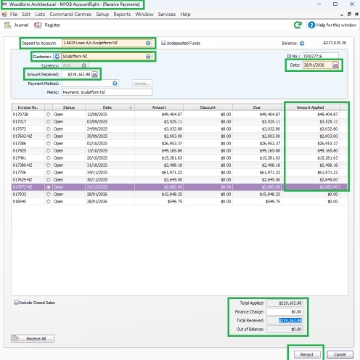The height and width of the screenshot is (360, 360).
Task: Click into the Memo field
Action: (107, 92)
